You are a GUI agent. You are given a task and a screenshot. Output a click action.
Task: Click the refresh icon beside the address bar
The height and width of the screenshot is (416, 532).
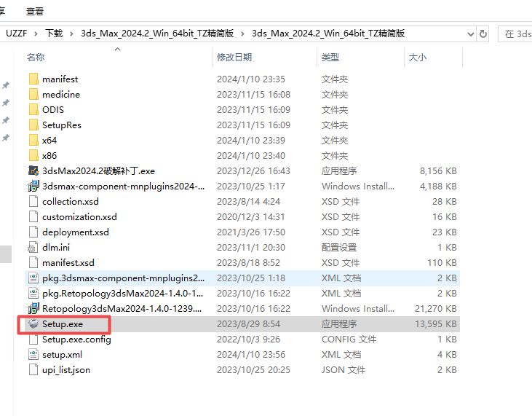(x=483, y=34)
